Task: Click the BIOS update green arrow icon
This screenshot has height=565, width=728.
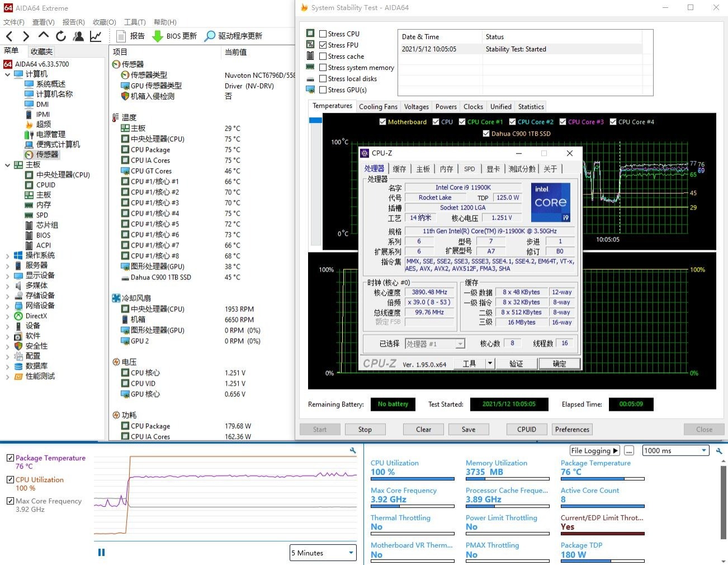Action: tap(158, 36)
